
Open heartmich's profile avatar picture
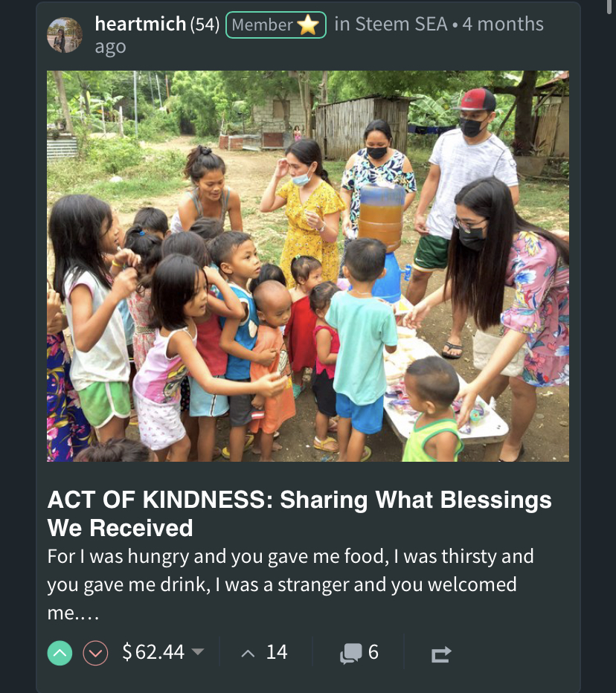[65, 35]
